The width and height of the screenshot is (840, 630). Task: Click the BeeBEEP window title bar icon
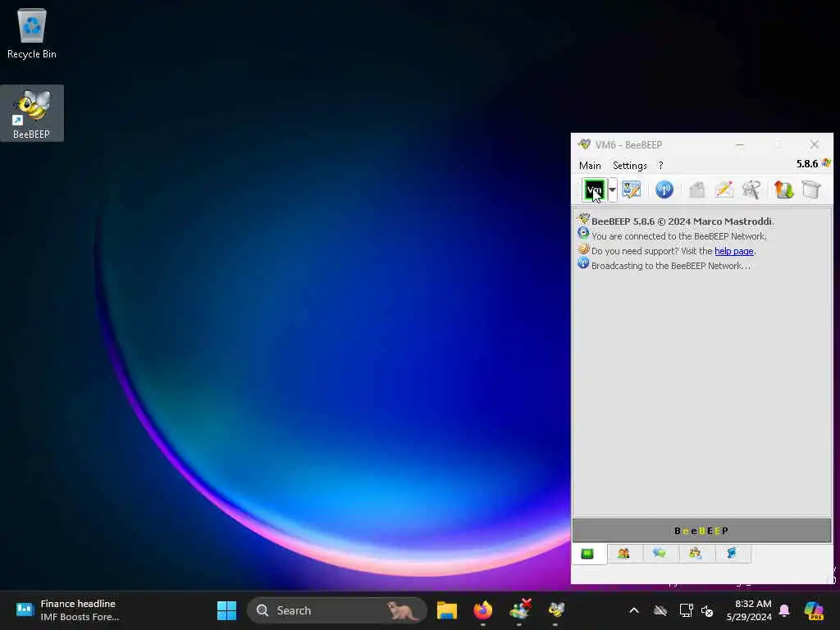[x=584, y=144]
